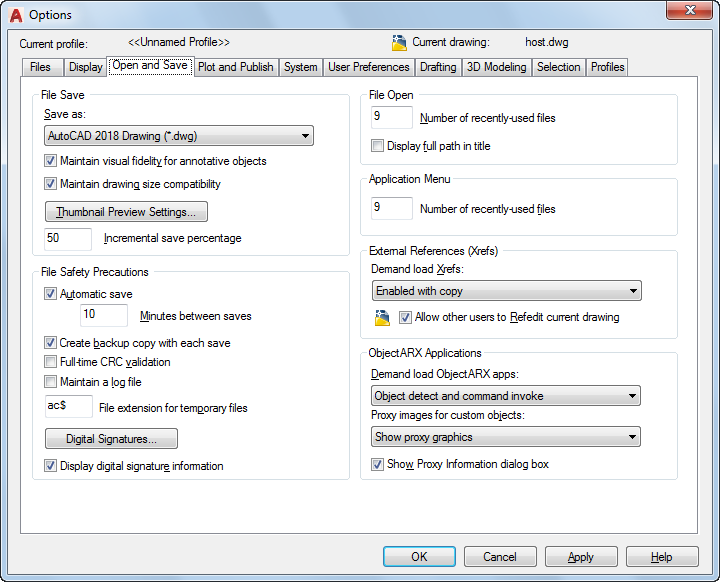Click the Minutes between saves field
Image resolution: width=720 pixels, height=582 pixels.
tap(104, 316)
